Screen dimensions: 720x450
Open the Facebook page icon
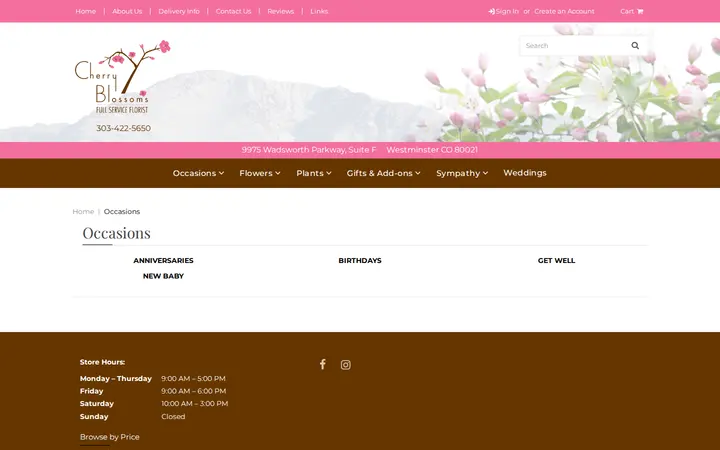[323, 365]
